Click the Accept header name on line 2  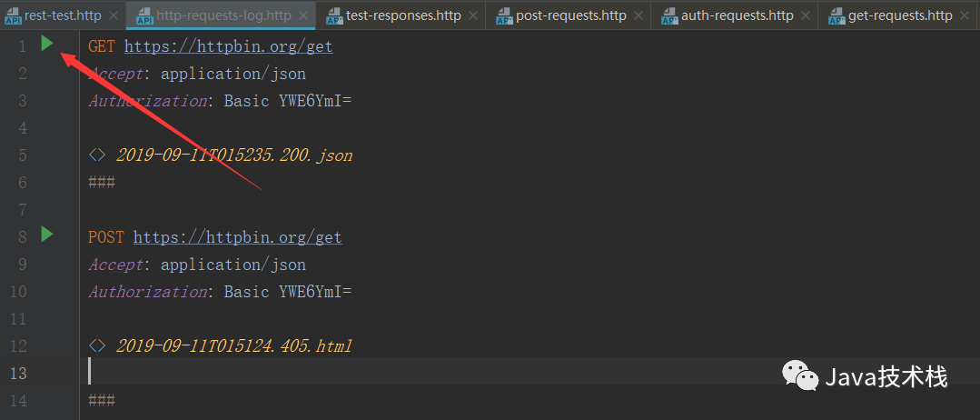pyautogui.click(x=116, y=74)
